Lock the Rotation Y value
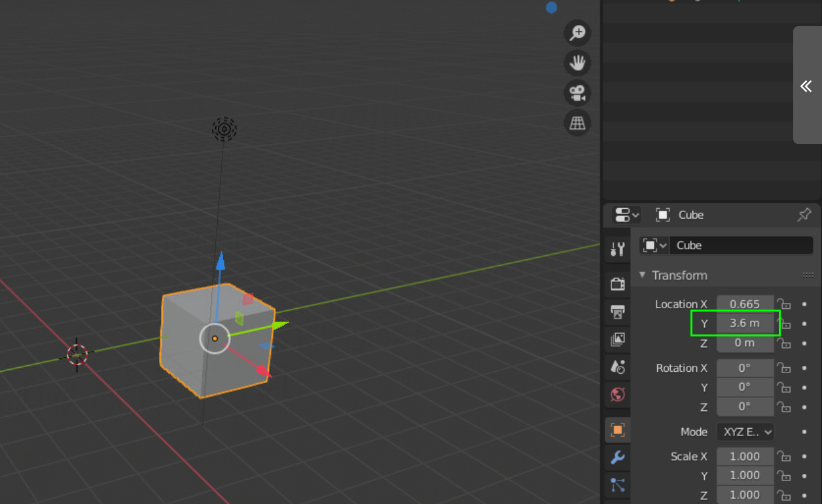This screenshot has width=822, height=504. (x=783, y=387)
